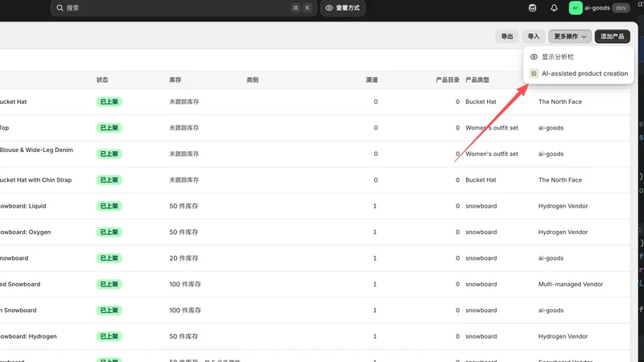Open the Snowboard: Liquid product row
This screenshot has width=644, height=362.
pos(23,206)
